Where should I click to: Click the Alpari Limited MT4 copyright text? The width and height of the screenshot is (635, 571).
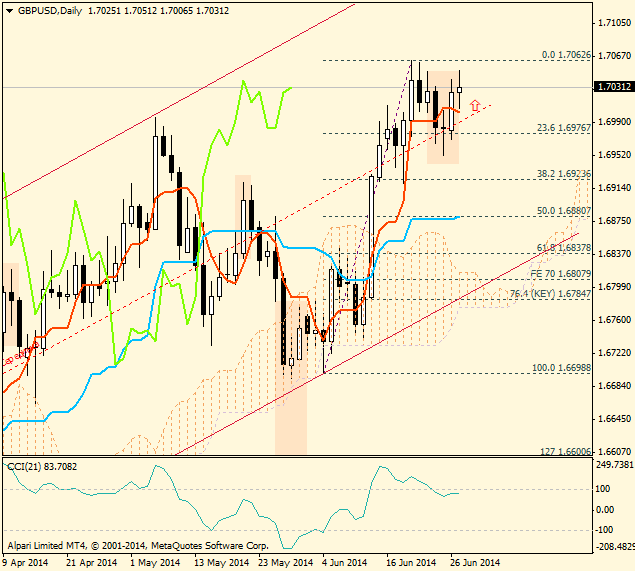point(138,546)
